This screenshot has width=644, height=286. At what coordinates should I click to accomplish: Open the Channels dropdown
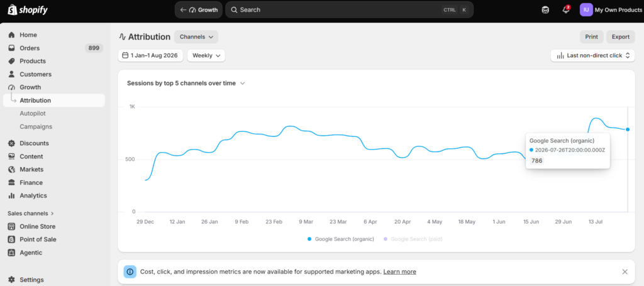196,37
